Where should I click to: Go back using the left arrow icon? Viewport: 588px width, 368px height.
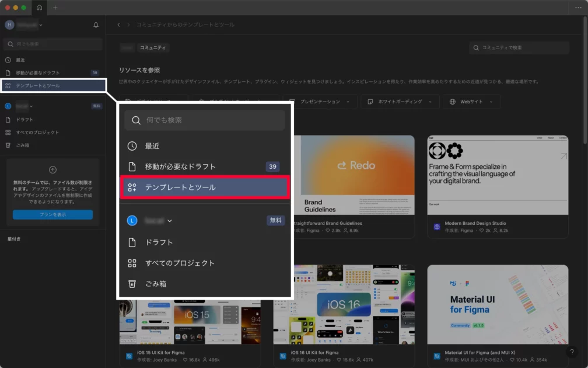(x=119, y=25)
